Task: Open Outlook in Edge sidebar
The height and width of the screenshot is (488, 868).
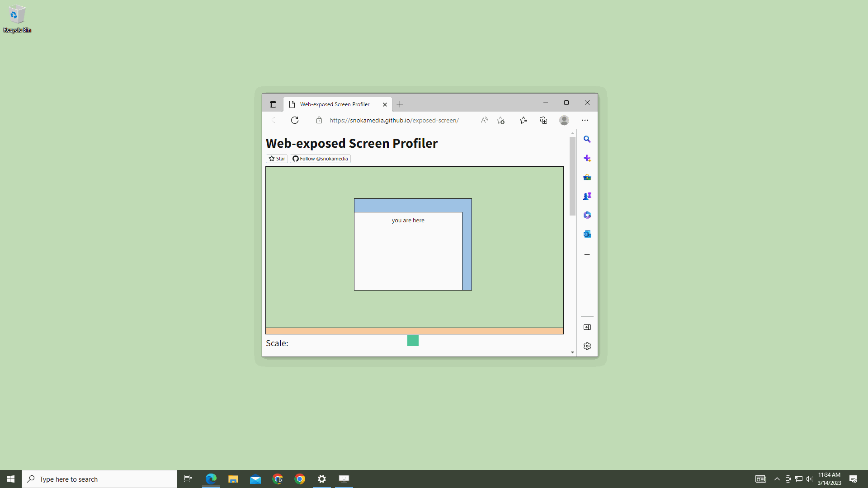Action: (x=587, y=234)
